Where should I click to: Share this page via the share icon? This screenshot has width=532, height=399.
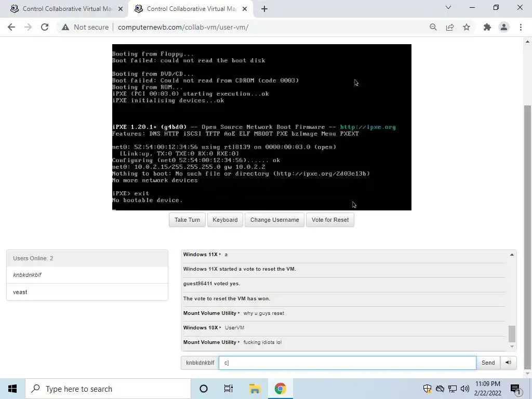450,27
